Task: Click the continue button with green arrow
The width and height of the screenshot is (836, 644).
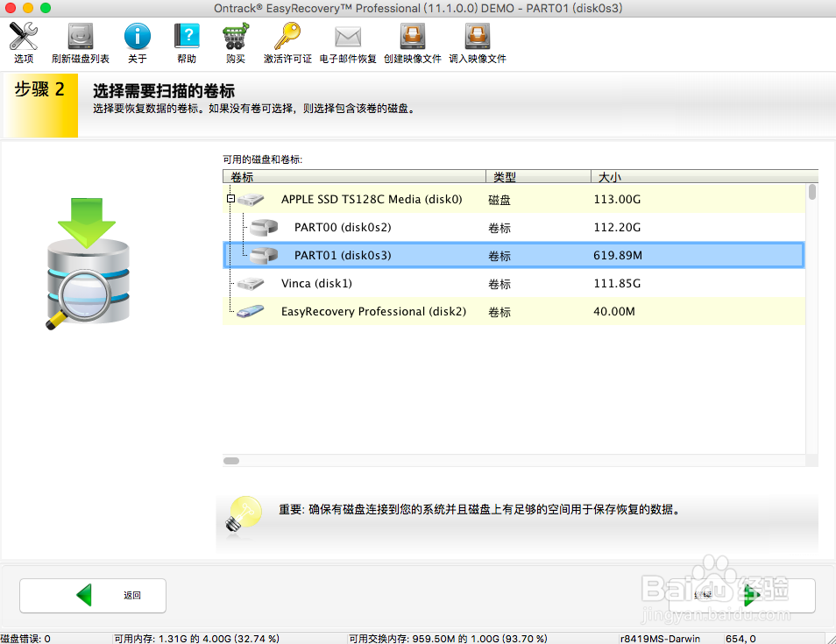Action: point(741,596)
